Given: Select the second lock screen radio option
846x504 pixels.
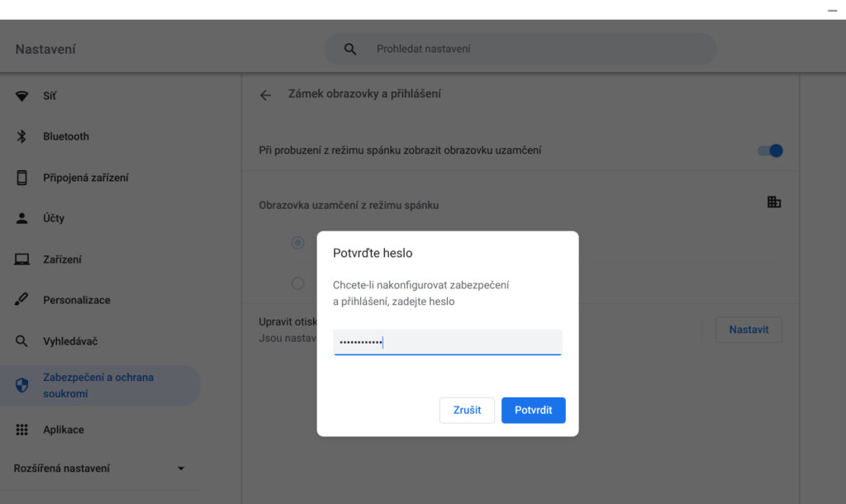Looking at the screenshot, I should tap(297, 283).
